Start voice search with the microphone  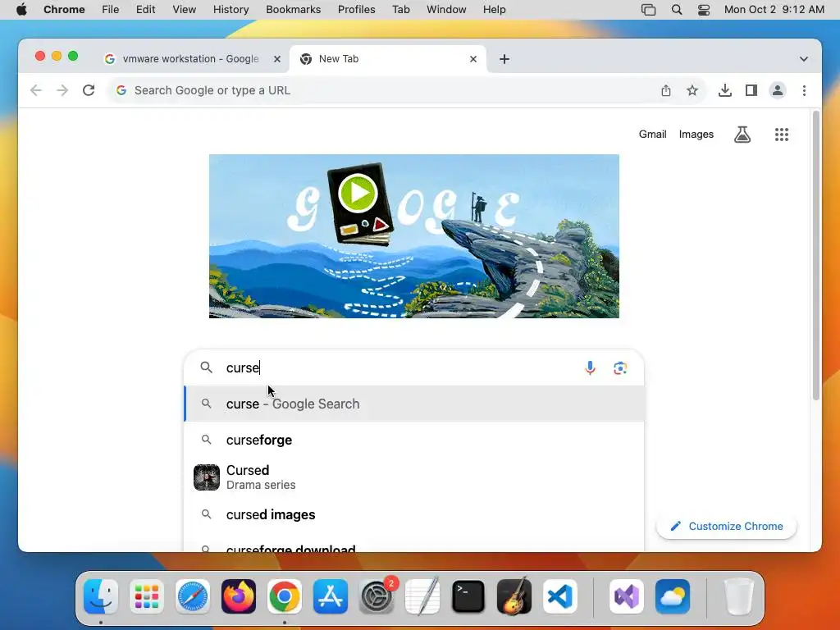click(590, 368)
